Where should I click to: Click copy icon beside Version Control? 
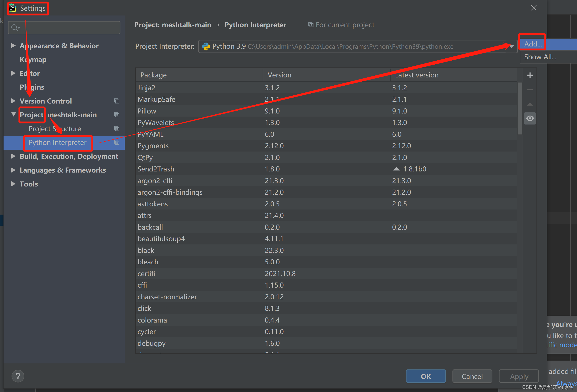pos(116,101)
